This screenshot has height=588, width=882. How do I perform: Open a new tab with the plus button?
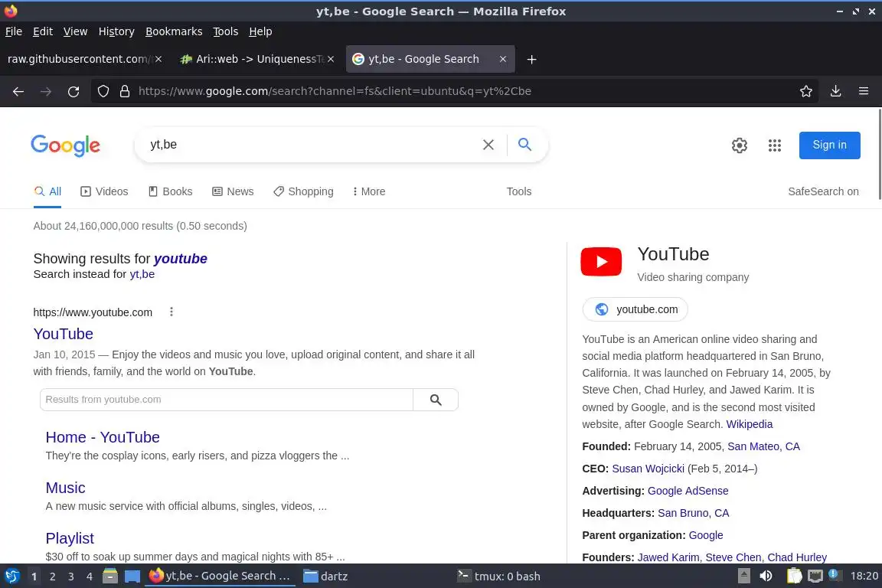(x=531, y=59)
